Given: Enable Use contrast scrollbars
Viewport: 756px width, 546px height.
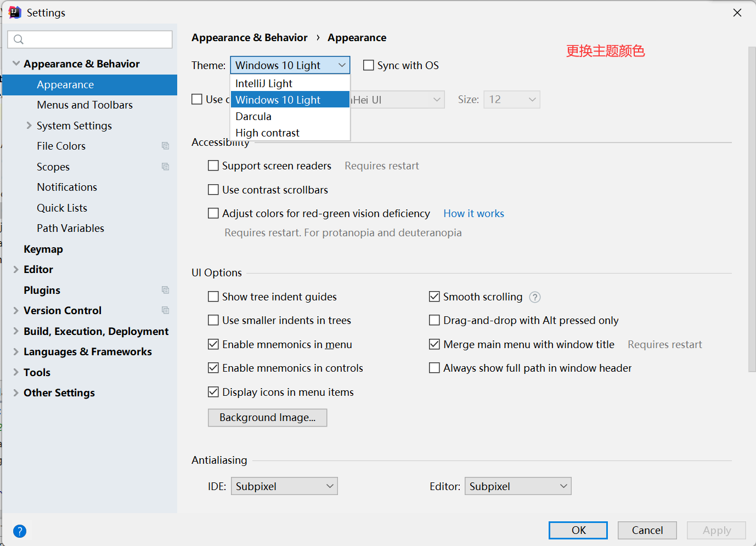Looking at the screenshot, I should point(213,190).
